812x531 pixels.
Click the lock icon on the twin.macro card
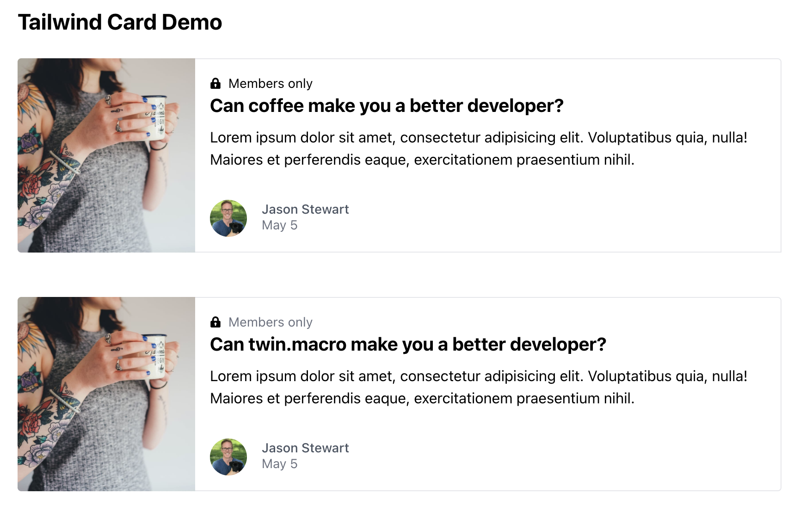pyautogui.click(x=216, y=322)
